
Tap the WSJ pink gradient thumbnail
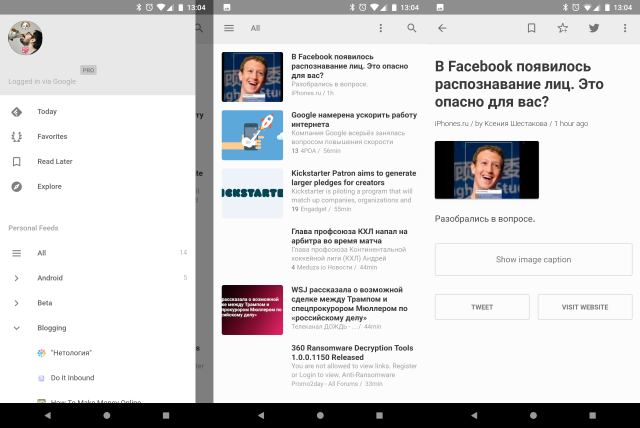[x=252, y=310]
